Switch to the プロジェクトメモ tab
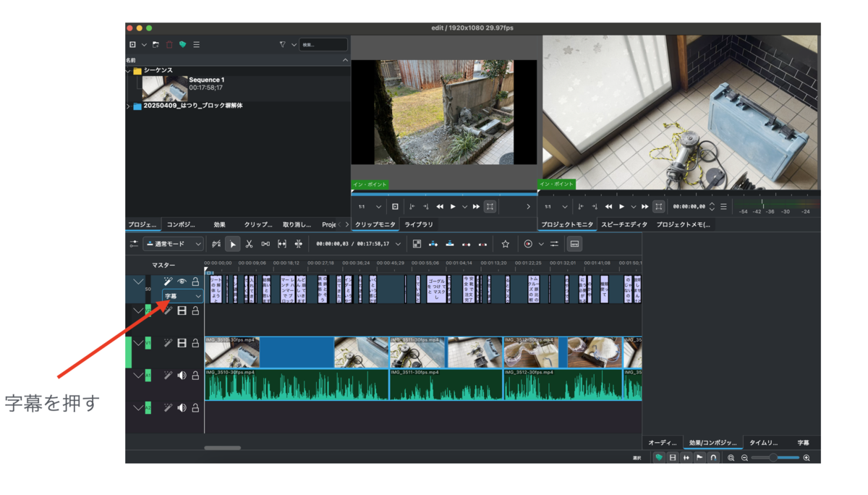The image size is (868, 495). [x=683, y=225]
